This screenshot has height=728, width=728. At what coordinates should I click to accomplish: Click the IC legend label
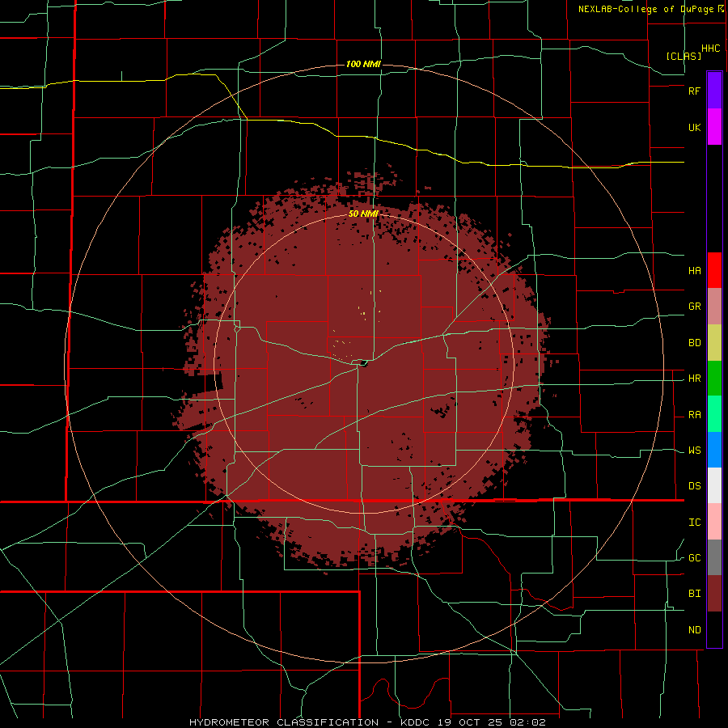click(695, 523)
